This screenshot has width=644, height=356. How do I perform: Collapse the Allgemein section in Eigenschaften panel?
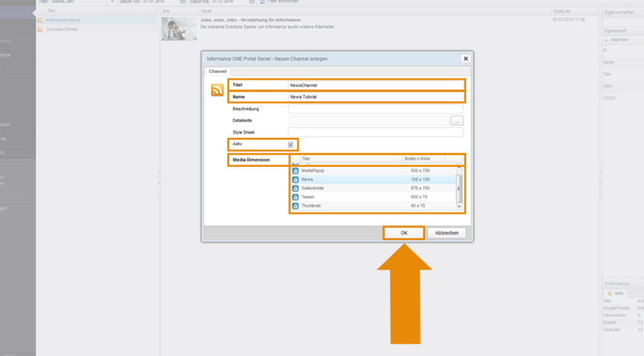[x=607, y=40]
